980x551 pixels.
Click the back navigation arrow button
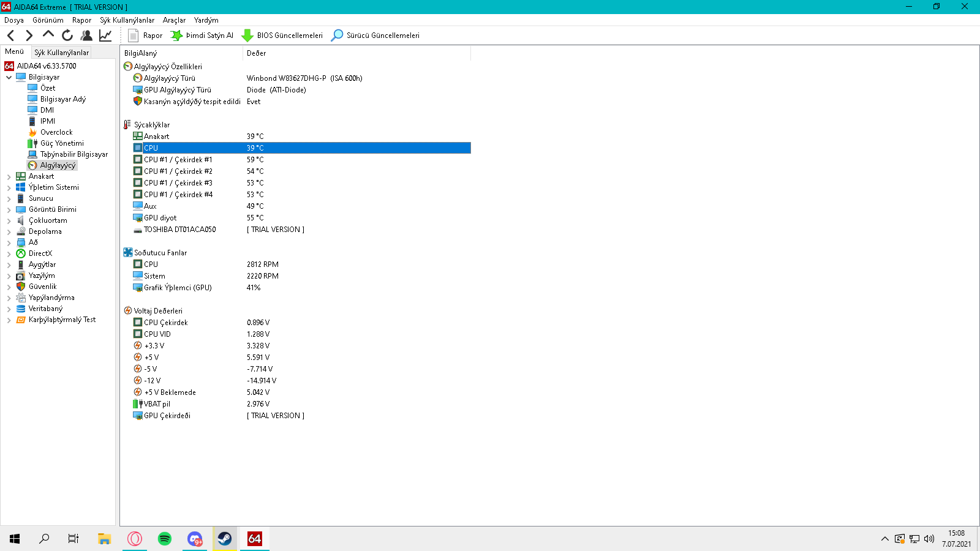point(10,35)
